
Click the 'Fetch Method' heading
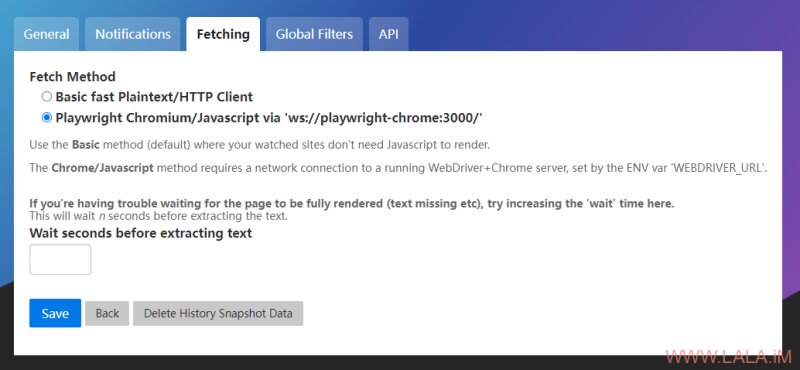[72, 77]
